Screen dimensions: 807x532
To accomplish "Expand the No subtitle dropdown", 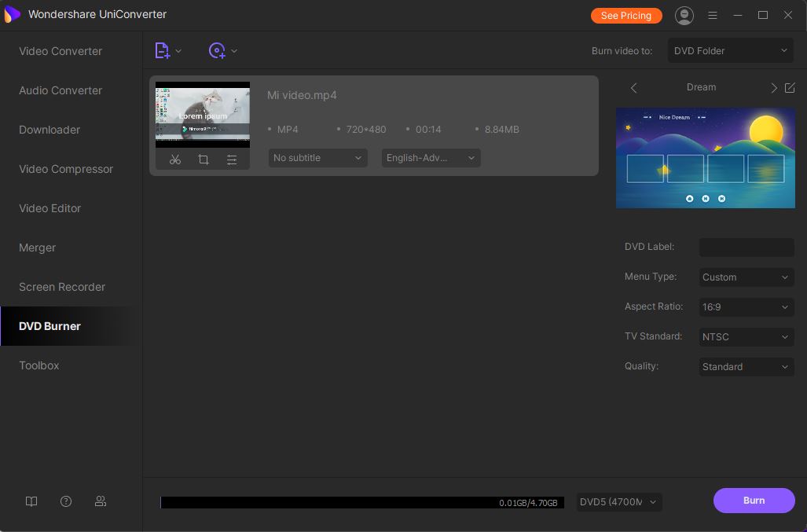I will (x=317, y=158).
